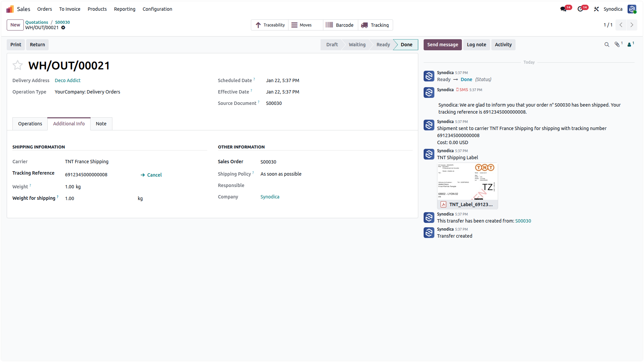This screenshot has width=644, height=362.
Task: Click the Shipping Policy help tooltip
Action: tap(253, 173)
